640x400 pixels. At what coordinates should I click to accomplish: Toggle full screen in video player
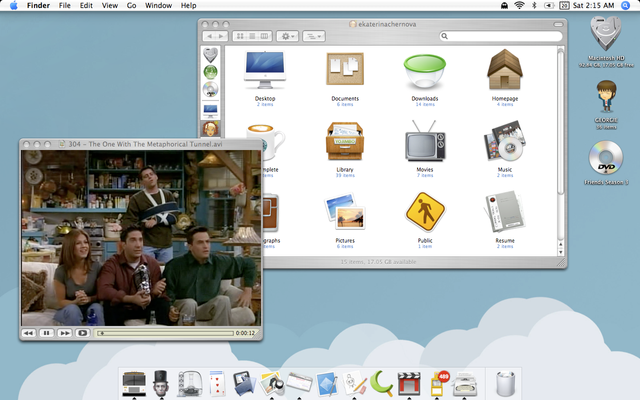tap(82, 333)
